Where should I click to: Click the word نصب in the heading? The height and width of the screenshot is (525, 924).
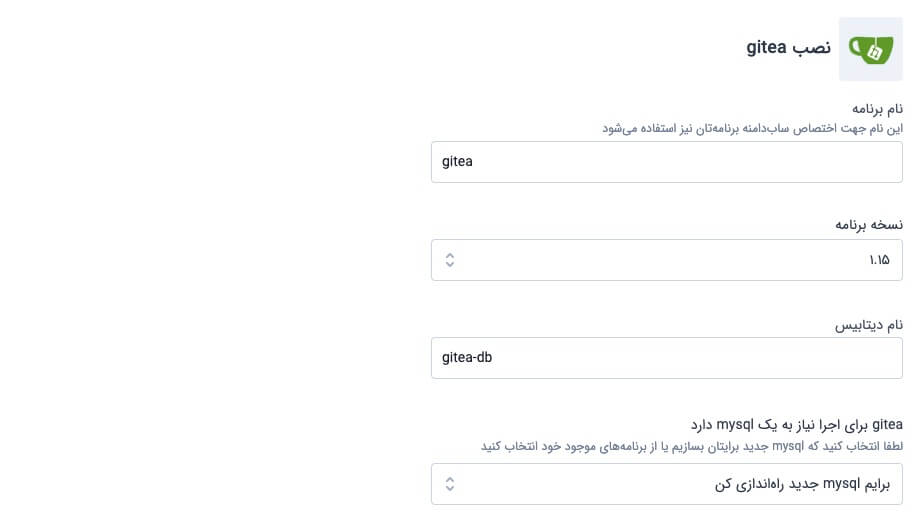coord(814,48)
